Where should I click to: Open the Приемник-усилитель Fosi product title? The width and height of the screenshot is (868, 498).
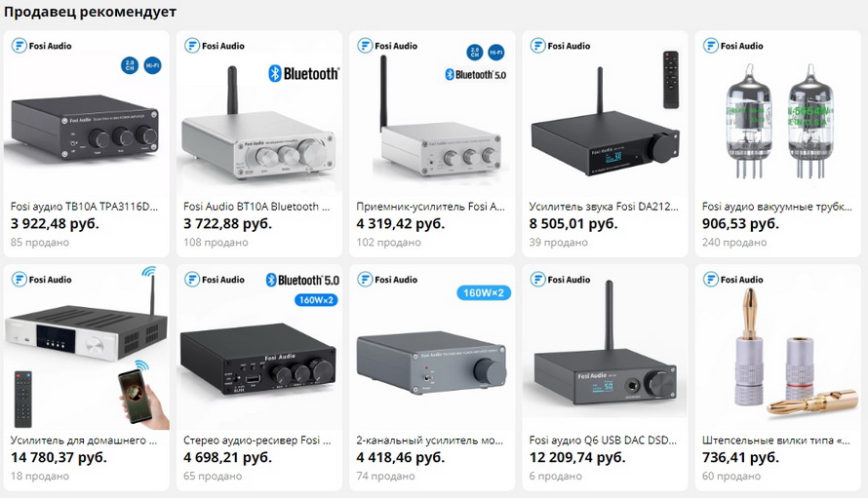pos(431,207)
